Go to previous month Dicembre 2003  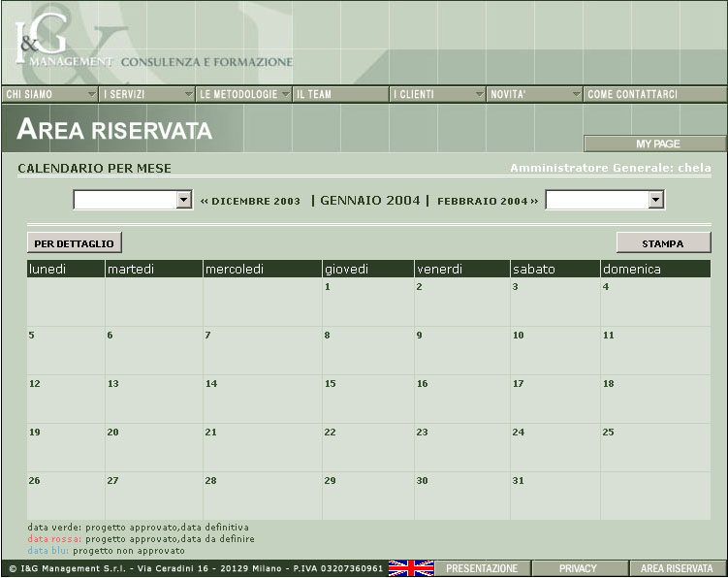[x=251, y=201]
